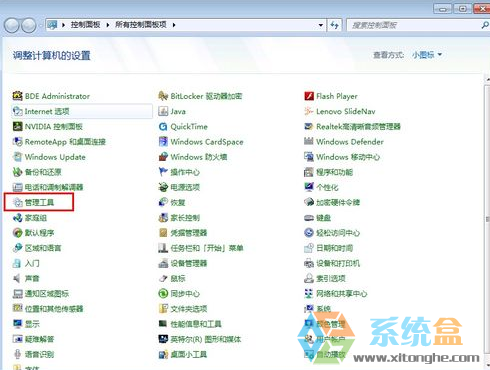The width and height of the screenshot is (490, 370).
Task: Open 任务栏和「开始」菜单 link
Action: (207, 248)
